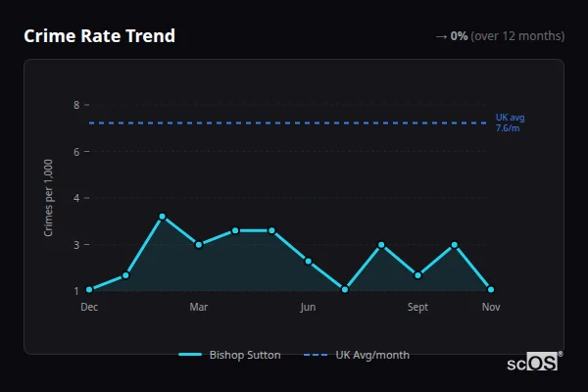
Task: Click the '0% (over 12 months)' trend indicator
Action: [500, 36]
